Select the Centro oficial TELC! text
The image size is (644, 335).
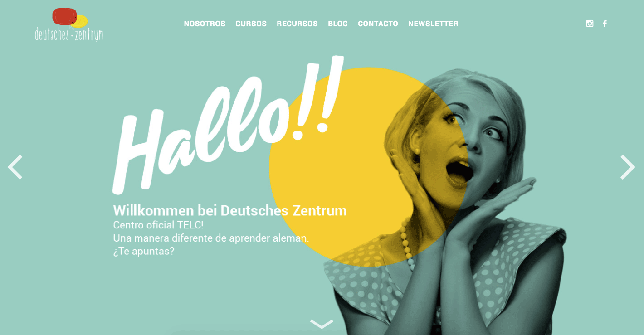(x=158, y=225)
